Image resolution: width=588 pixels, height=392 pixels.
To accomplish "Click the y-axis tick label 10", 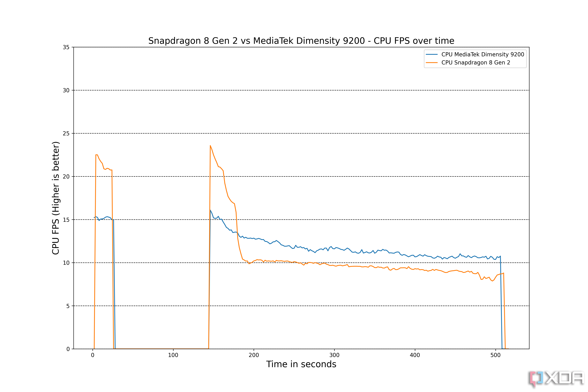I will point(66,263).
